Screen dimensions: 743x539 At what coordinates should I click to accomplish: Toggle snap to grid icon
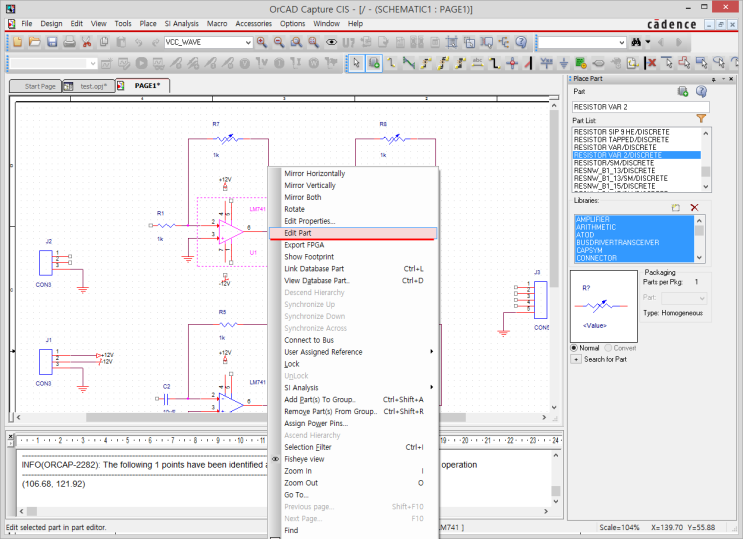(x=452, y=42)
